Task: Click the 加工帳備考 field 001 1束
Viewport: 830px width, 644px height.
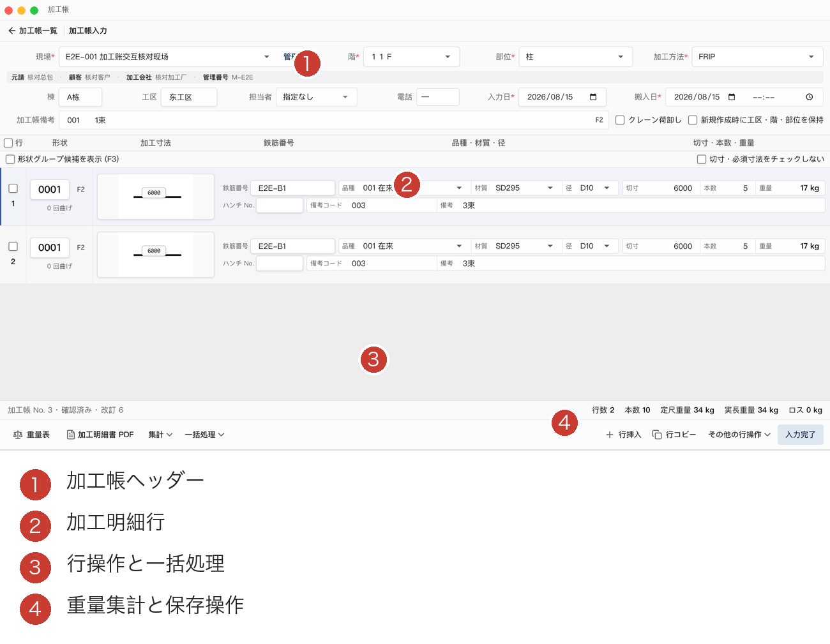Action: (333, 120)
